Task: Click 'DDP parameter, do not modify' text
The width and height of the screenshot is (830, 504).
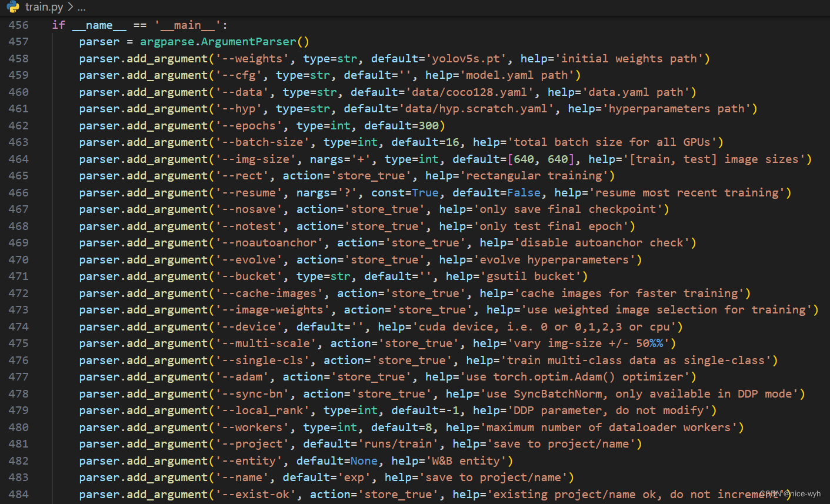Action: [x=609, y=410]
